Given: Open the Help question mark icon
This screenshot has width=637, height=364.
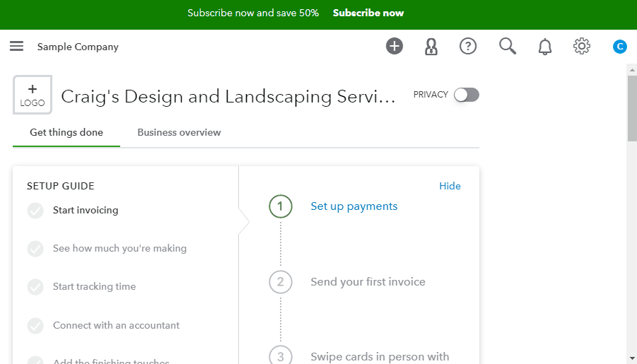Looking at the screenshot, I should [468, 47].
